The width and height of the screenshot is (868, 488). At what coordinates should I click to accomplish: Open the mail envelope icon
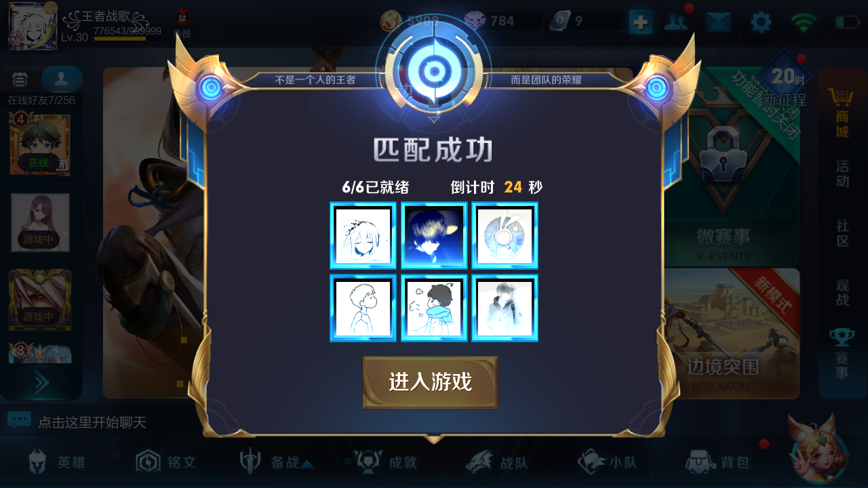[718, 22]
